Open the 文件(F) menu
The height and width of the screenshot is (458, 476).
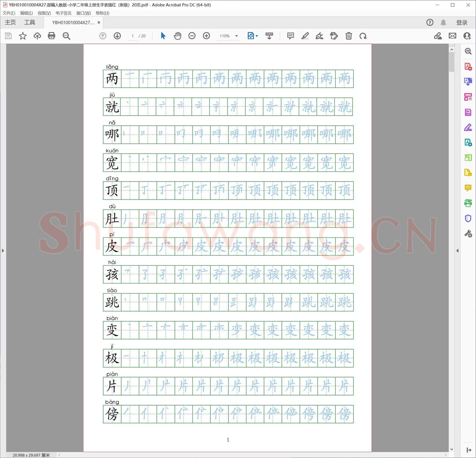pyautogui.click(x=9, y=13)
